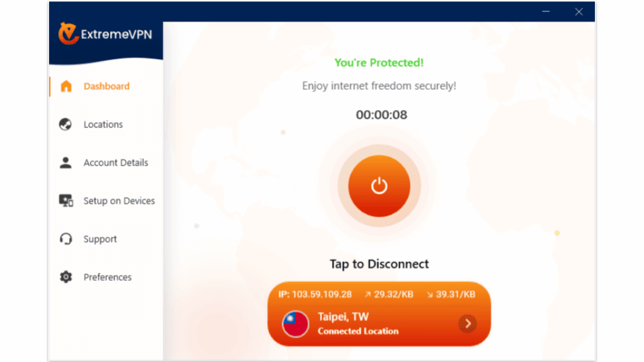Click the Preferences gear icon
644x362 pixels.
66,277
